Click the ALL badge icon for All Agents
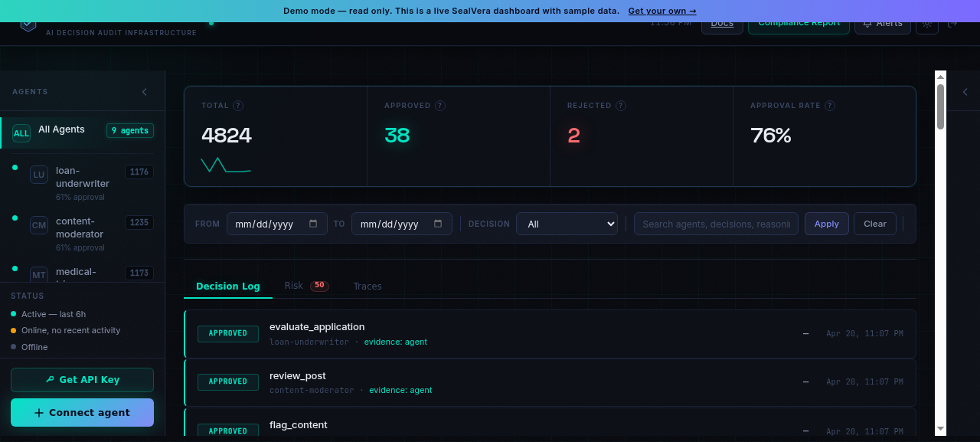The width and height of the screenshot is (980, 442). (x=21, y=133)
